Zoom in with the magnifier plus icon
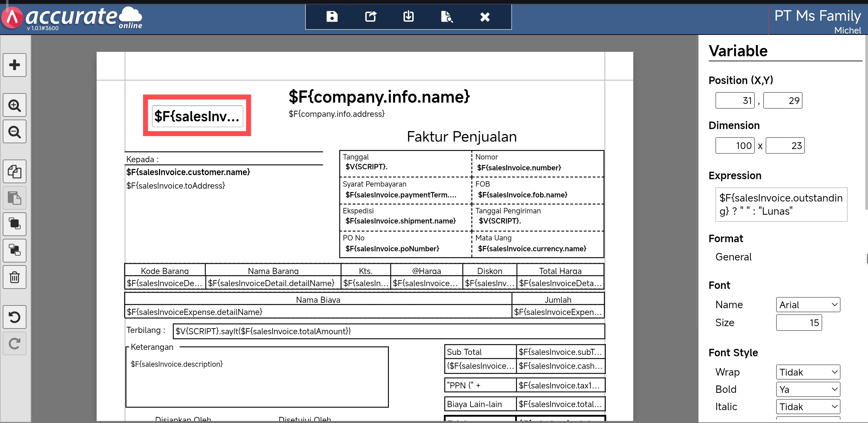Viewport: 868px width, 423px height. coord(15,105)
